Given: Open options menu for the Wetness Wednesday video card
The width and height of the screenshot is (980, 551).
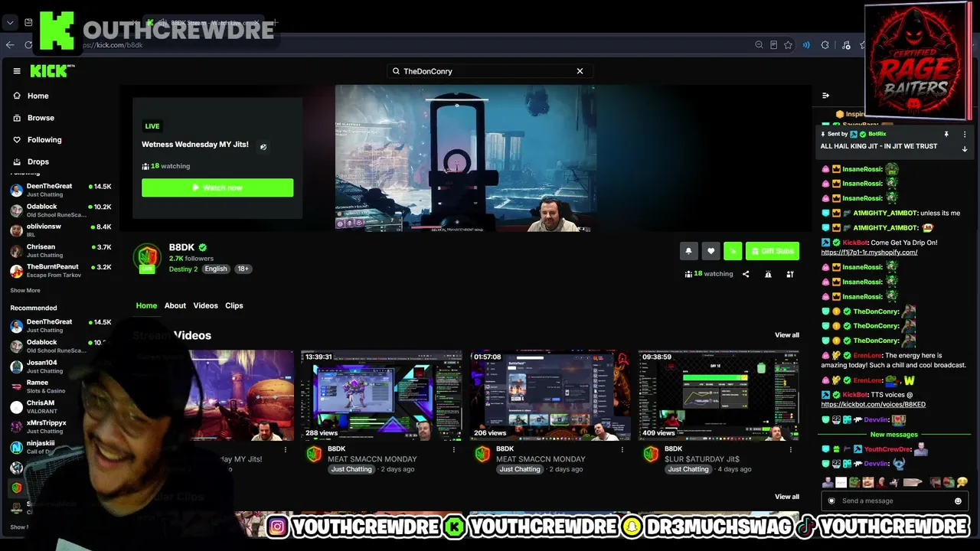Looking at the screenshot, I should pos(286,450).
